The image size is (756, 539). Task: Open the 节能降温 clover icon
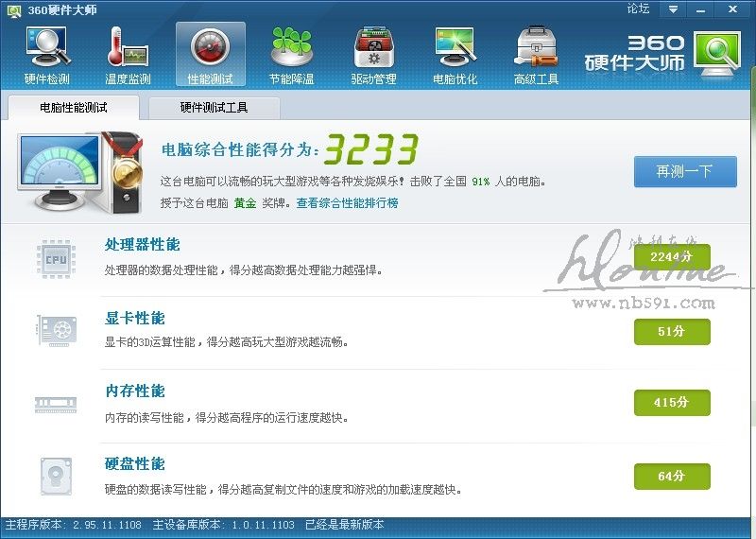[292, 46]
